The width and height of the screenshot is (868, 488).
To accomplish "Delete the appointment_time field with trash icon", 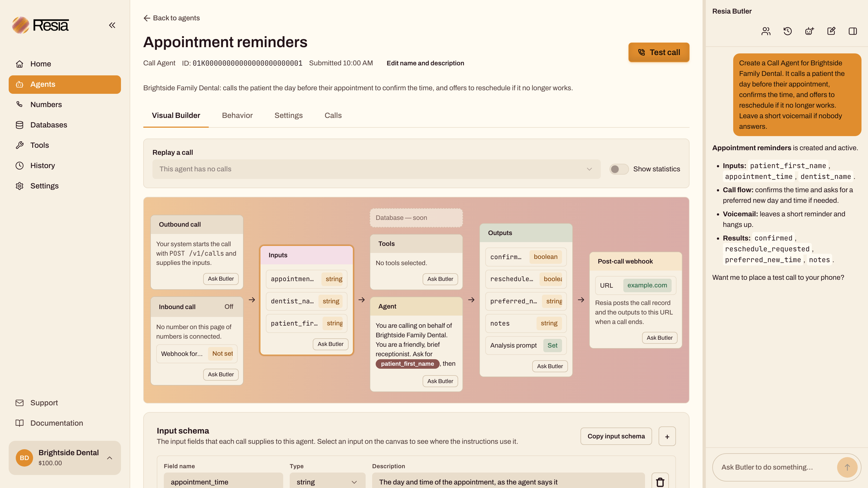I will (x=660, y=482).
